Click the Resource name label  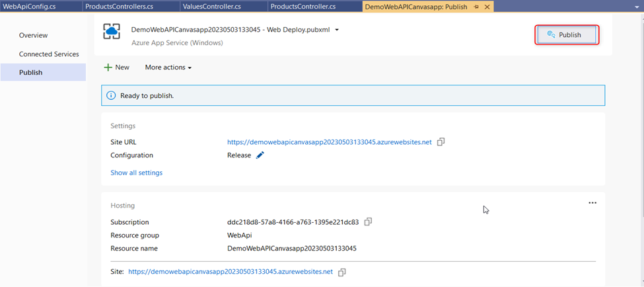coord(134,249)
